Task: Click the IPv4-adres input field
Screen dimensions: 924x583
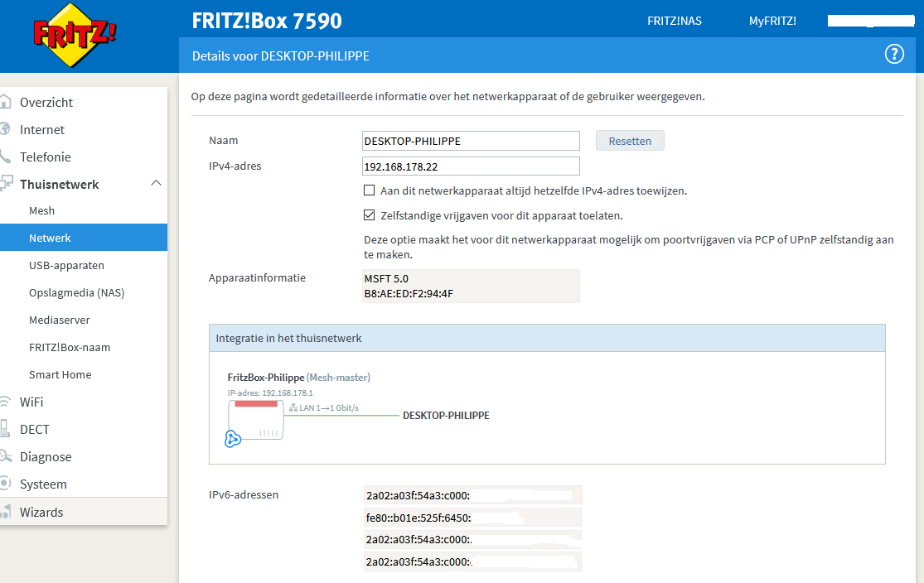Action: (471, 166)
